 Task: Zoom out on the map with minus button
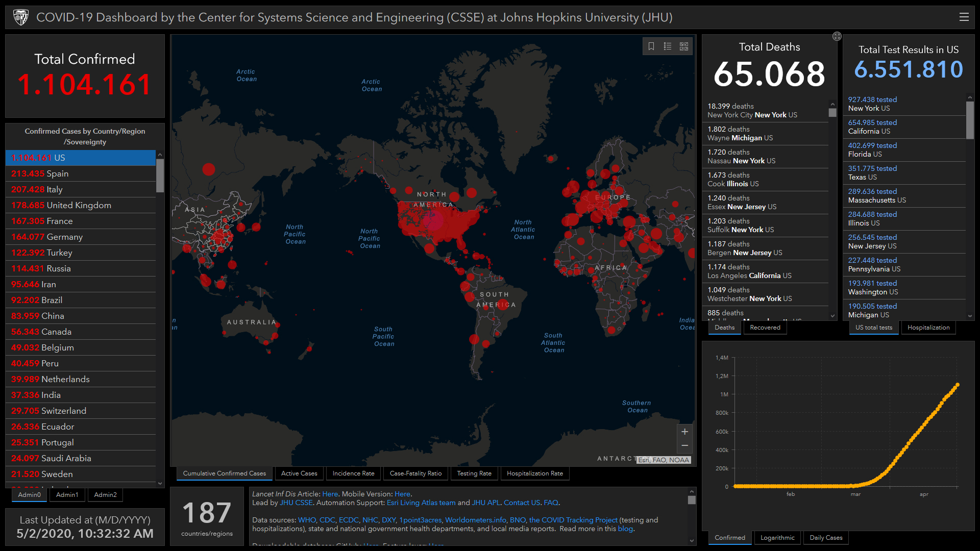coord(685,446)
